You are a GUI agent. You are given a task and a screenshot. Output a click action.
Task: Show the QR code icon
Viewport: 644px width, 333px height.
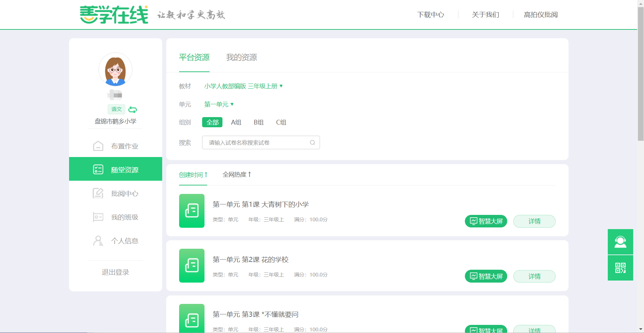click(620, 268)
